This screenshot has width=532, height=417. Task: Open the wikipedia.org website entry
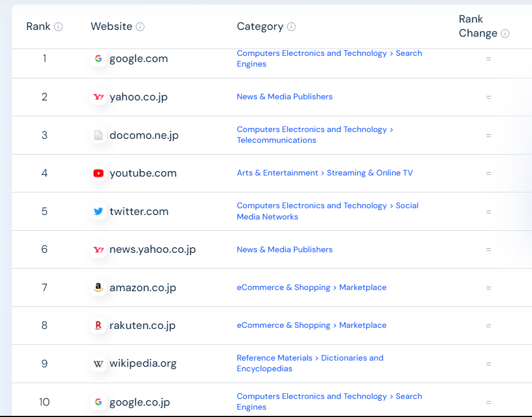[x=143, y=364]
